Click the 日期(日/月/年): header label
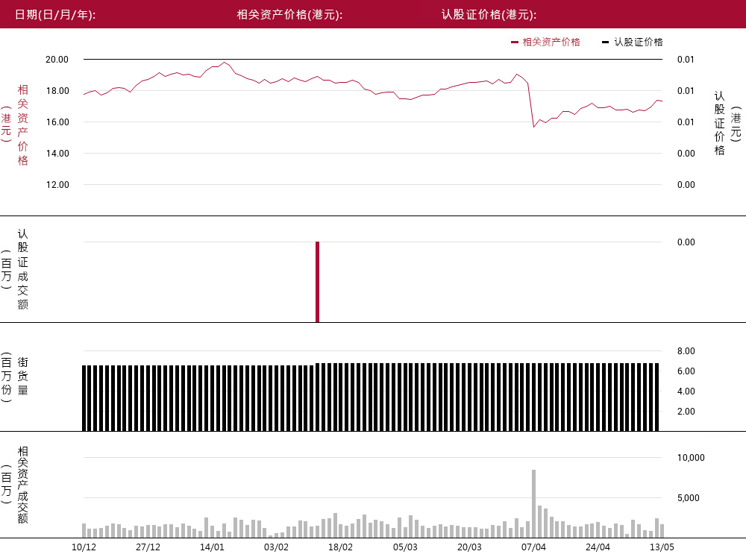Image resolution: width=746 pixels, height=560 pixels. tap(55, 15)
